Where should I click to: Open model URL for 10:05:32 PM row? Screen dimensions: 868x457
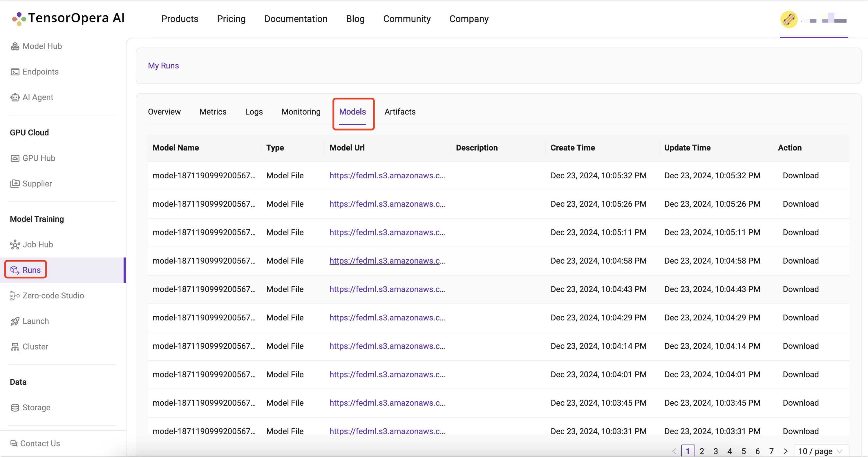tap(387, 176)
